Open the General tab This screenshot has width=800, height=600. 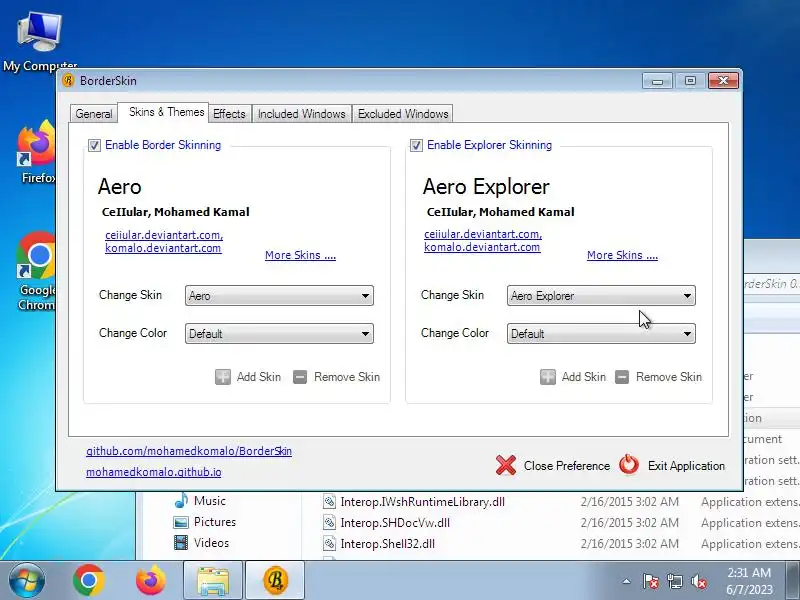(x=94, y=113)
